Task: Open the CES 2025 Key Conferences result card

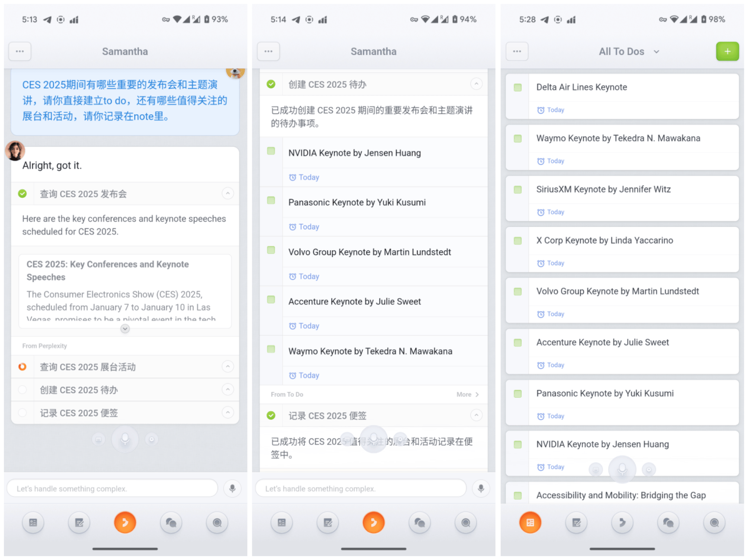Action: point(125,291)
